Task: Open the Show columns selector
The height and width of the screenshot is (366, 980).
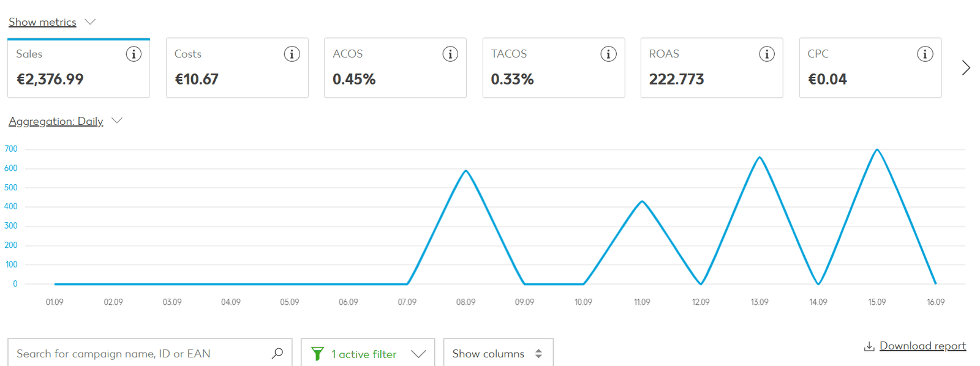Action: click(497, 354)
